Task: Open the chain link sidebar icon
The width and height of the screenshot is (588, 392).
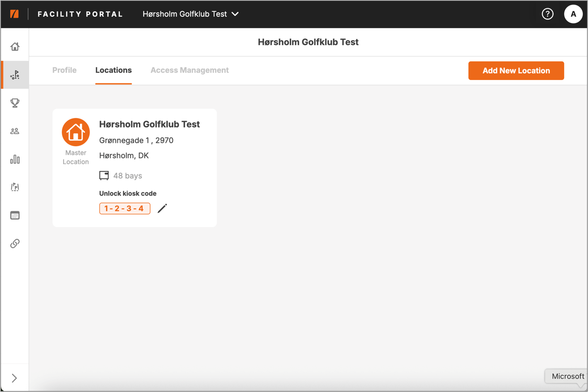Action: (x=15, y=243)
